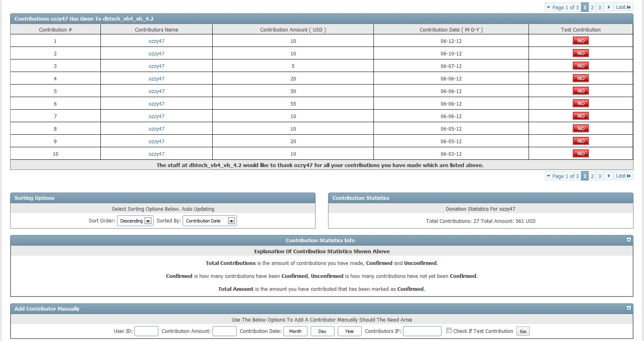Viewport: 644px width, 341px height.
Task: Toggle test contribution NO for row 3
Action: [581, 66]
